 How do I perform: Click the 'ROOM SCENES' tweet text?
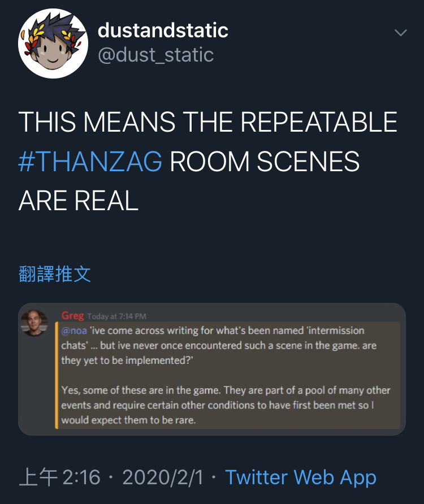(x=265, y=161)
